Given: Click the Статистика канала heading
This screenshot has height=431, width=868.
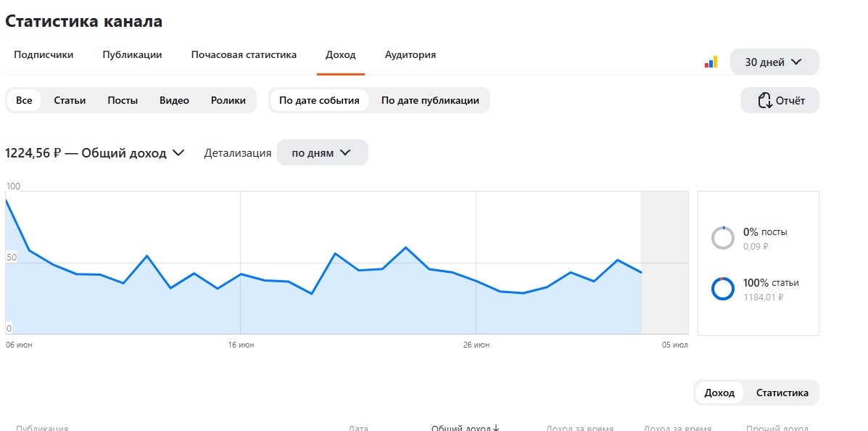Looking at the screenshot, I should (x=83, y=22).
